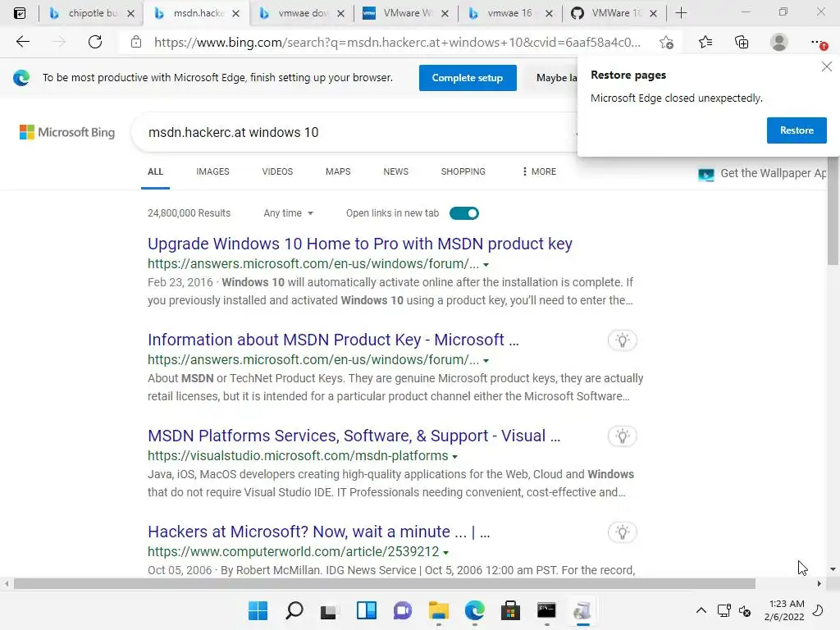The width and height of the screenshot is (840, 630).
Task: Go back to previous page
Action: (x=22, y=42)
